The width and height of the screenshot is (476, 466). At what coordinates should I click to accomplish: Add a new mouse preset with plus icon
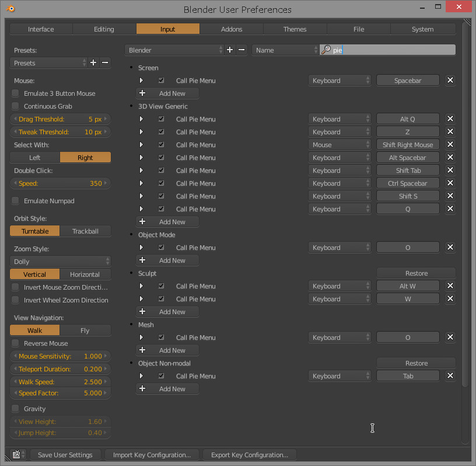[93, 62]
